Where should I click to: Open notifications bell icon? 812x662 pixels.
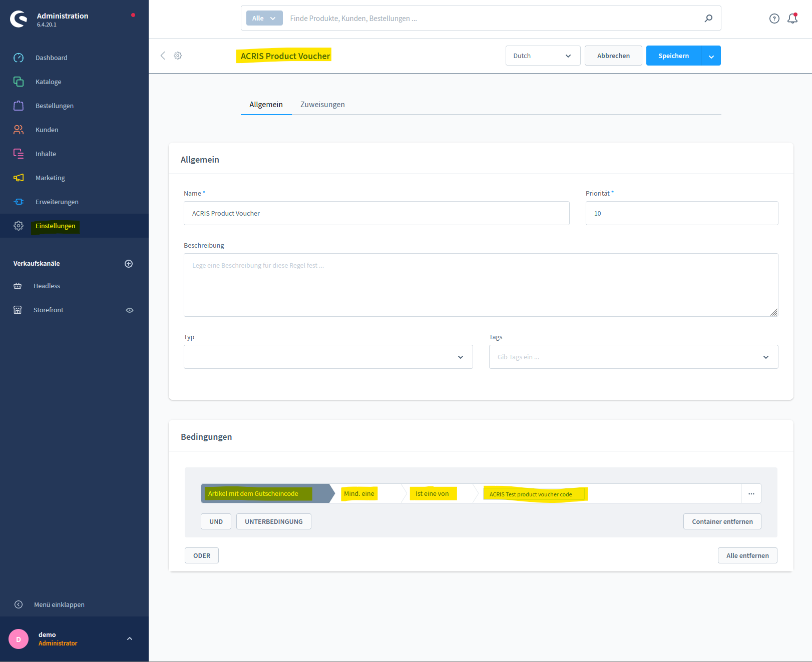click(x=792, y=19)
